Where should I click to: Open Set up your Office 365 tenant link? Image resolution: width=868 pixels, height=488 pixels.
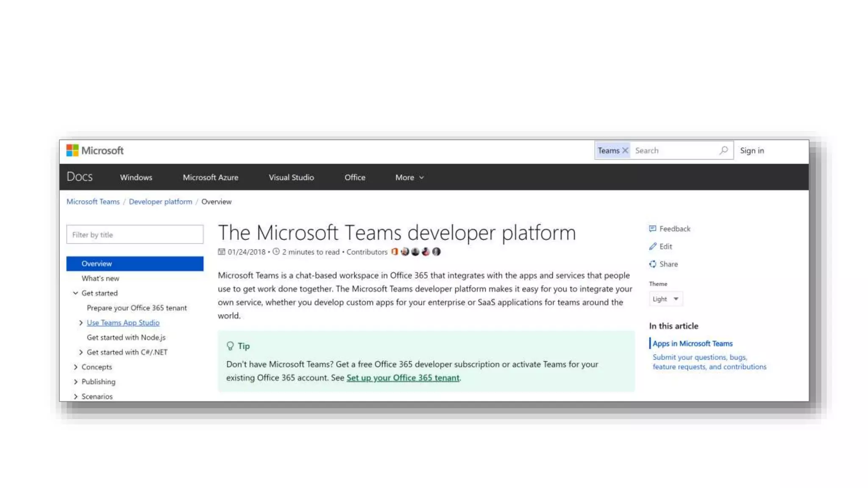[403, 378]
